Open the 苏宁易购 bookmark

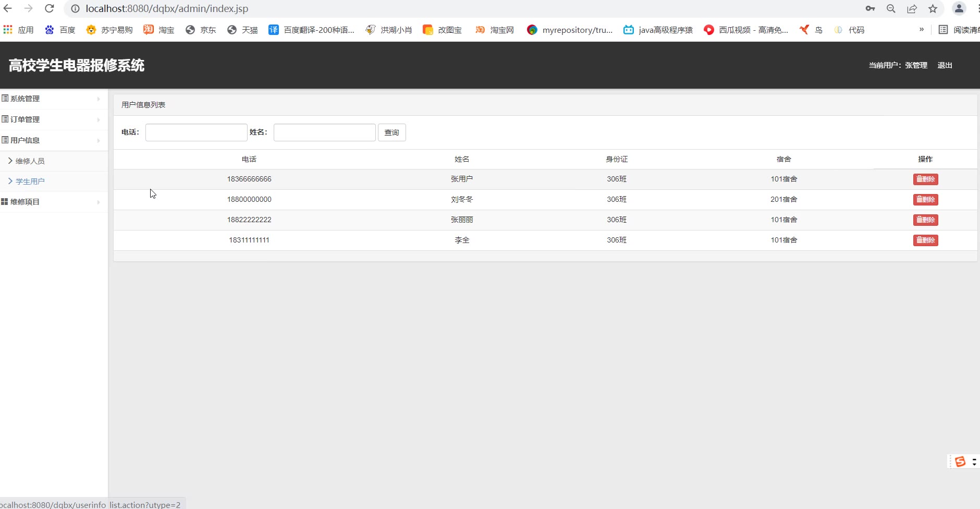click(x=109, y=30)
